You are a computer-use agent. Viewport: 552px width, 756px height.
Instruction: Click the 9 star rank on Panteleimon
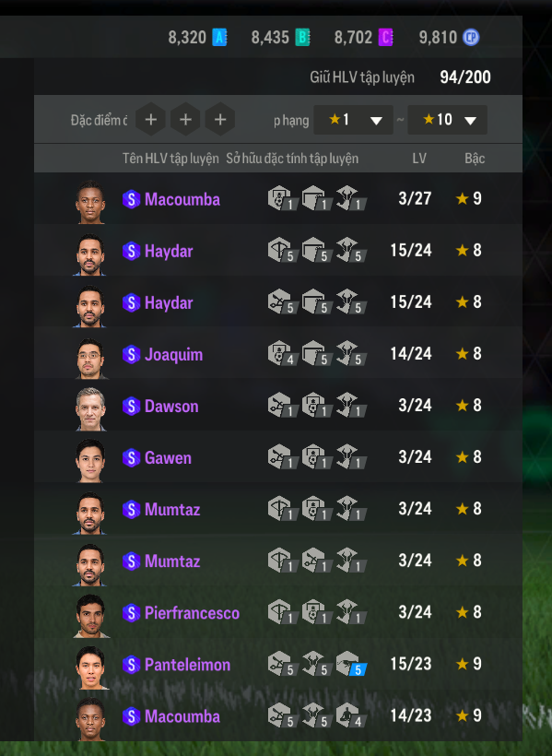tap(468, 664)
